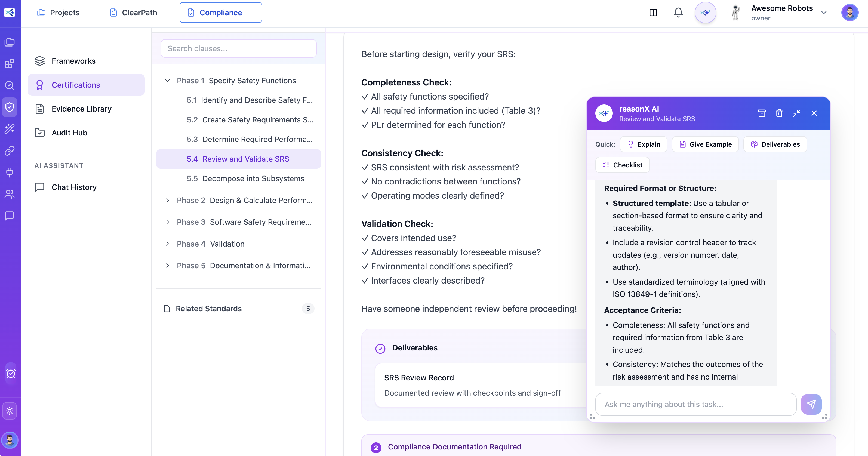Open the Audit Hub magic wand icon

[10, 128]
